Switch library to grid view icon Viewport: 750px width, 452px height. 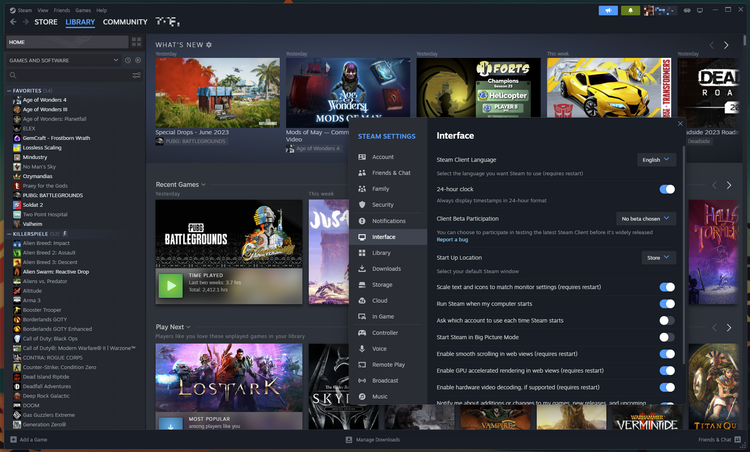[136, 42]
